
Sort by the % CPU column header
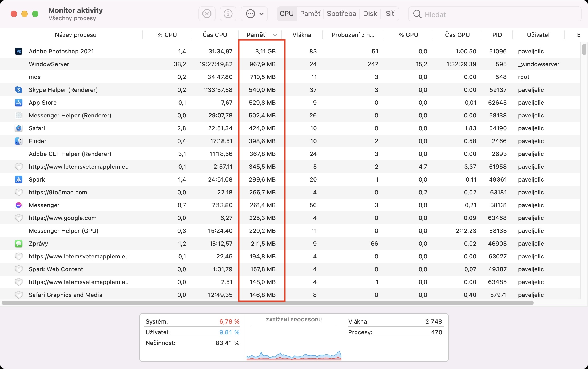click(167, 35)
